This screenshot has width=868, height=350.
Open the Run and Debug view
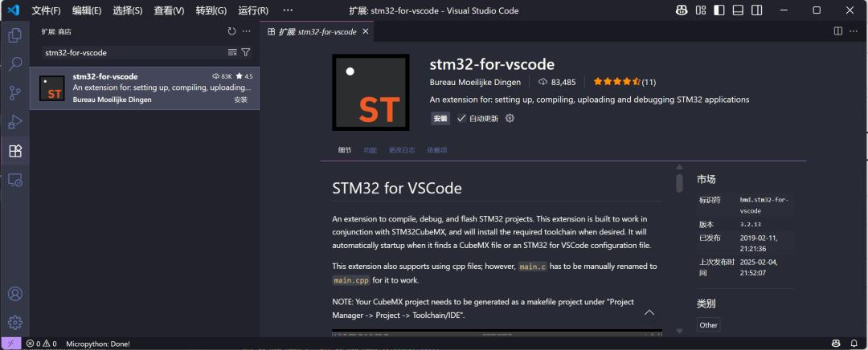[x=15, y=122]
